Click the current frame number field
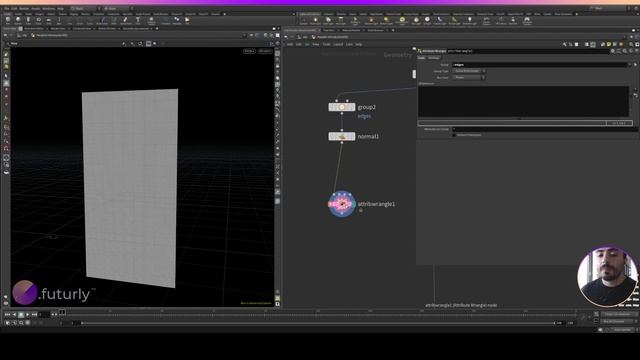Image resolution: width=640 pixels, height=360 pixels. pyautogui.click(x=44, y=315)
